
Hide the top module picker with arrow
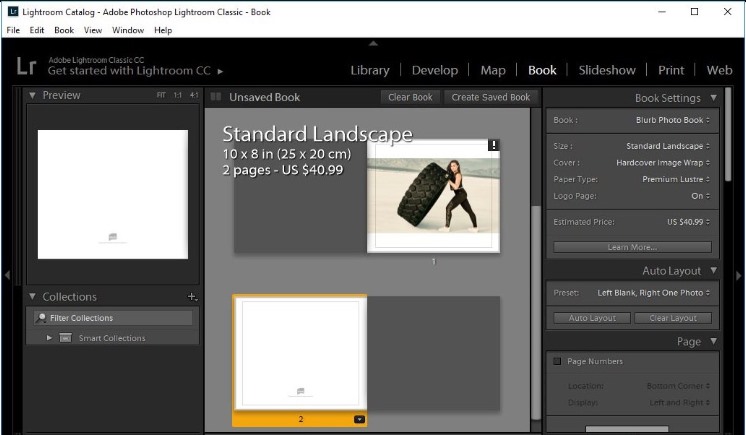click(373, 43)
